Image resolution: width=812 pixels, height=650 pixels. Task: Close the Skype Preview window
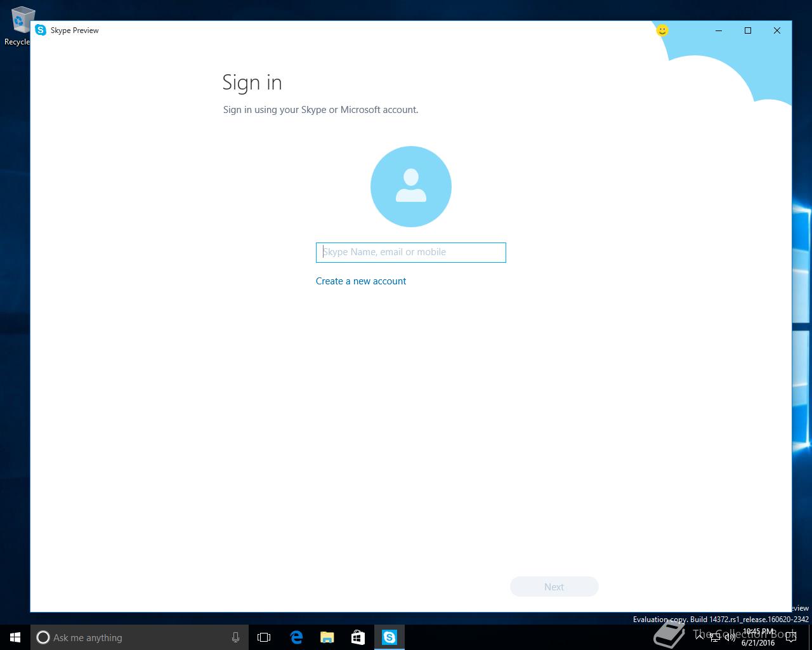pyautogui.click(x=777, y=30)
